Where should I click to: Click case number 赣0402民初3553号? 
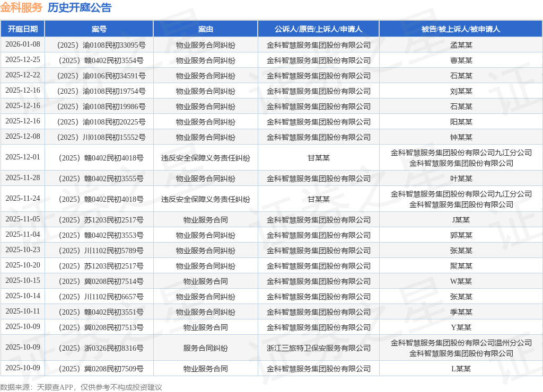pos(101,235)
